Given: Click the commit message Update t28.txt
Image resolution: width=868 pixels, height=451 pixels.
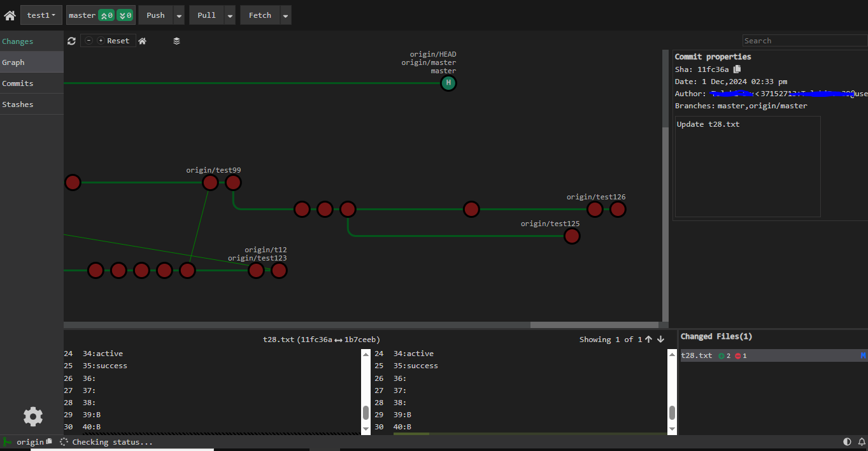Looking at the screenshot, I should coord(708,124).
